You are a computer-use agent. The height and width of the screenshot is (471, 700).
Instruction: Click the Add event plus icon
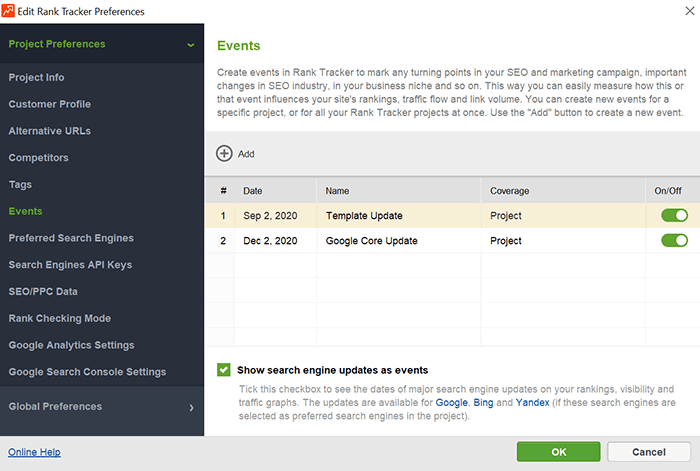[x=224, y=154]
